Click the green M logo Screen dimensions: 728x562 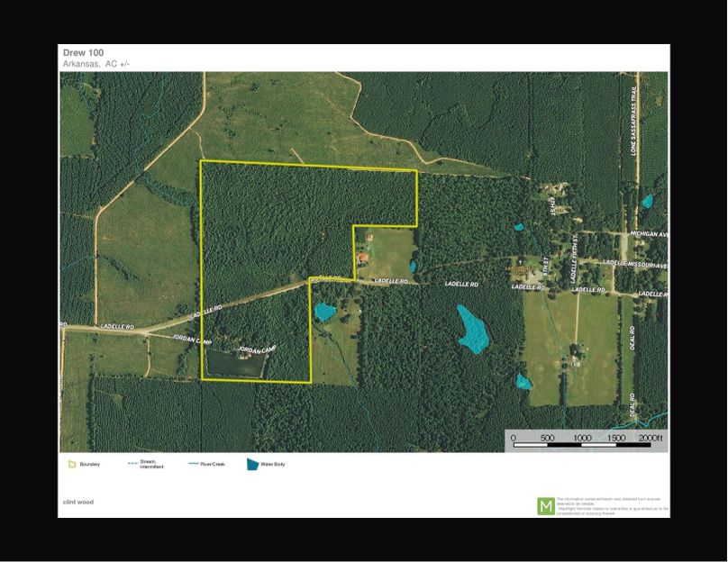click(545, 505)
